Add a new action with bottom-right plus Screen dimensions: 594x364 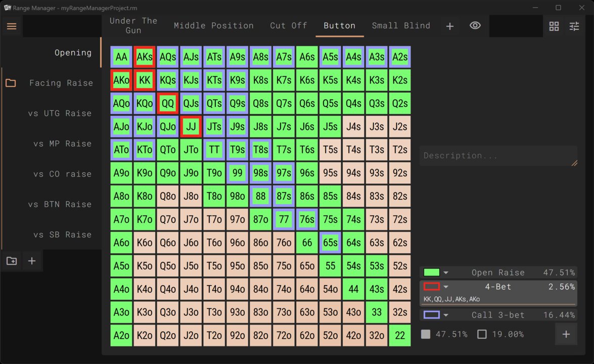pyautogui.click(x=566, y=334)
